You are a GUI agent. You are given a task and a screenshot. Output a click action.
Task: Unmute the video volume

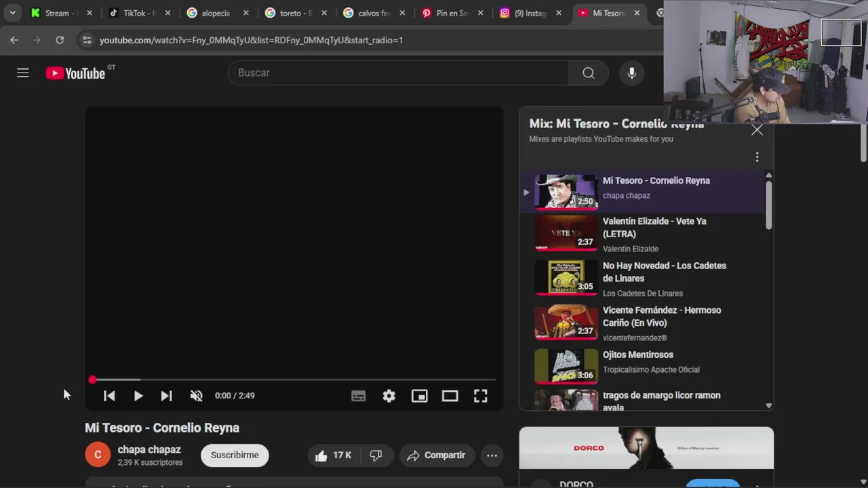pyautogui.click(x=196, y=396)
